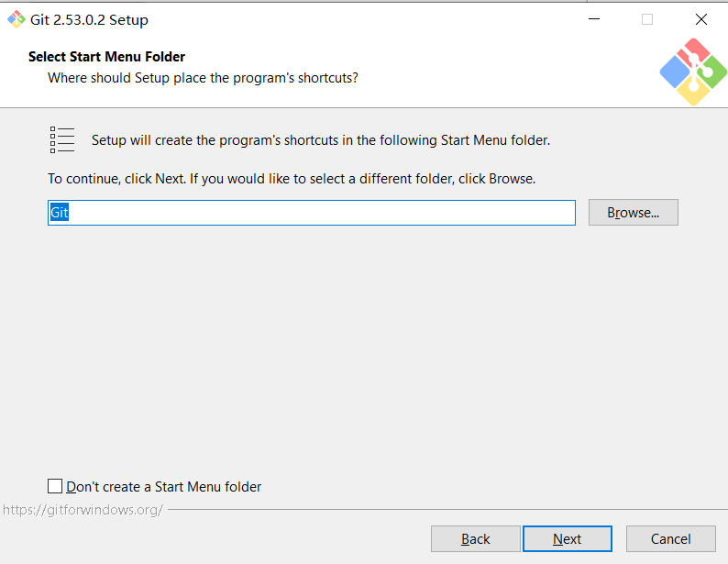Click the "Where should Setup place" subtitle text
This screenshot has width=728, height=564.
coord(203,78)
